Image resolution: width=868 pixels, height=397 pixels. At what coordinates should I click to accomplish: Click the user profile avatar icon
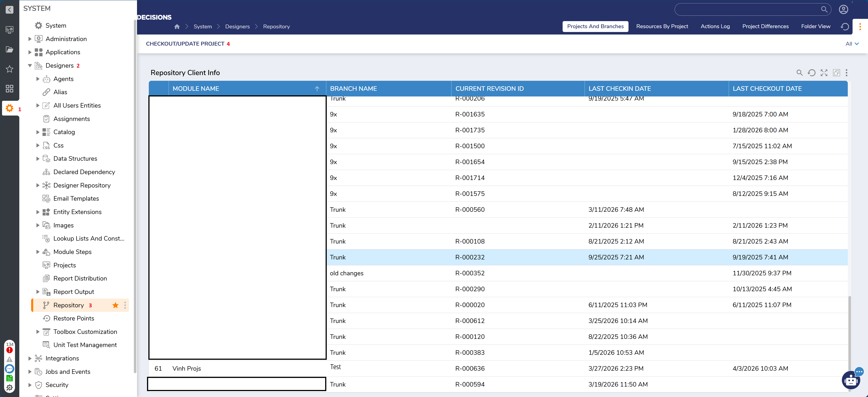(x=843, y=10)
